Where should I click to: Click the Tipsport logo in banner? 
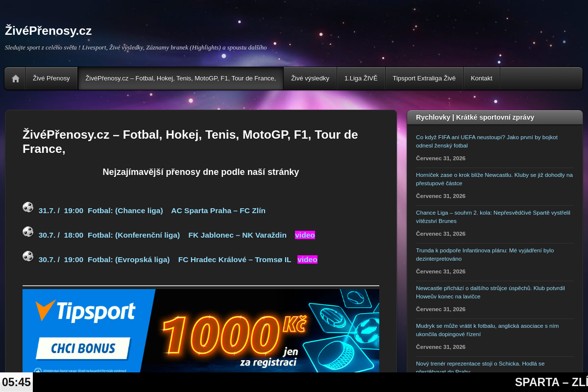85,311
